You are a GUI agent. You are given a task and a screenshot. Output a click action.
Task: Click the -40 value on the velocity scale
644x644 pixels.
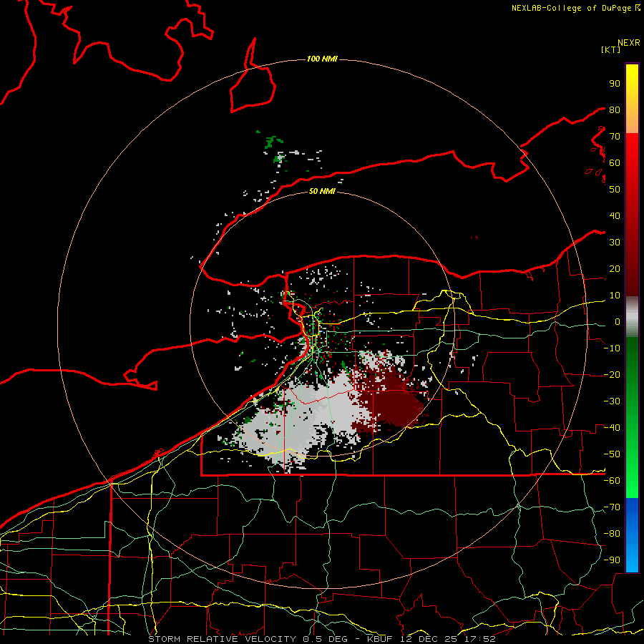click(x=612, y=428)
